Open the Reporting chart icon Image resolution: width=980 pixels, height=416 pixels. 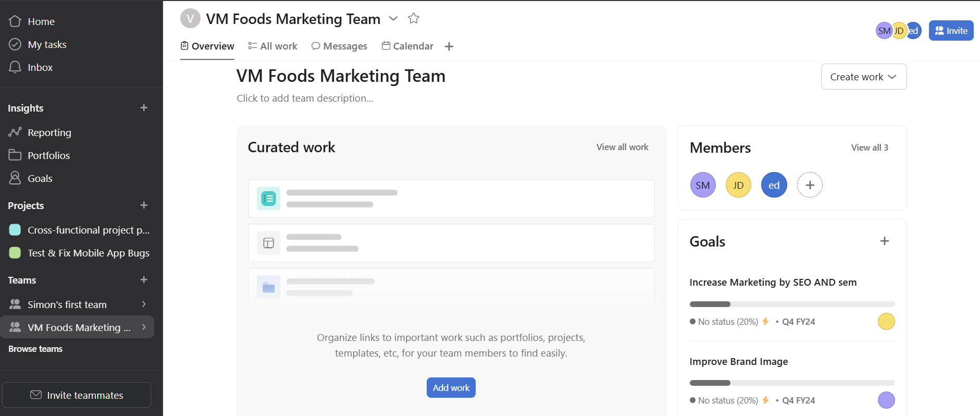click(15, 132)
